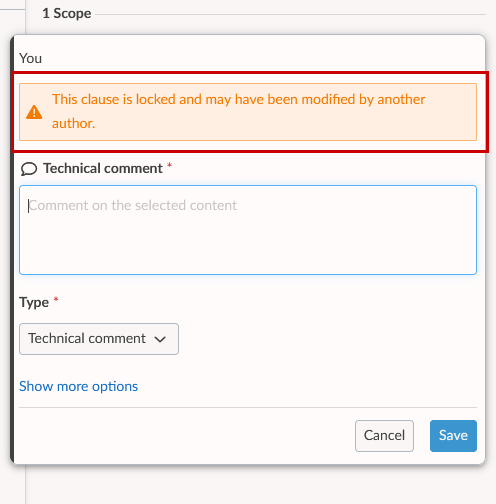
Task: Click the speech bubble comment icon
Action: 29,169
